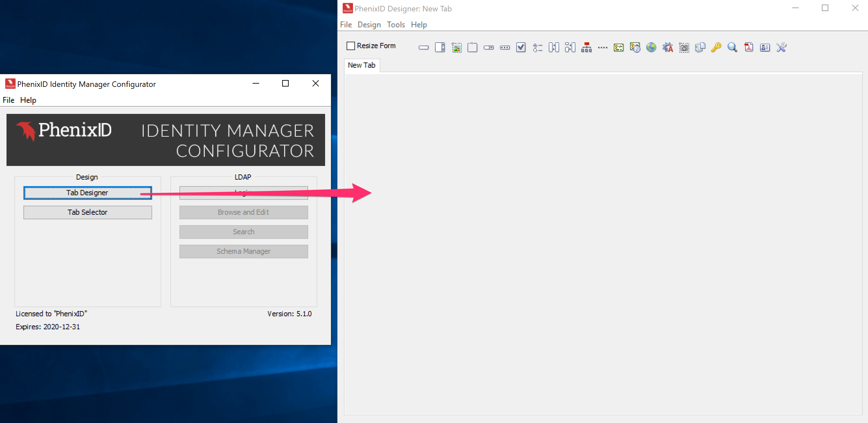Click the PhenixID Designer title bar icon
This screenshot has width=868, height=423.
click(x=348, y=8)
